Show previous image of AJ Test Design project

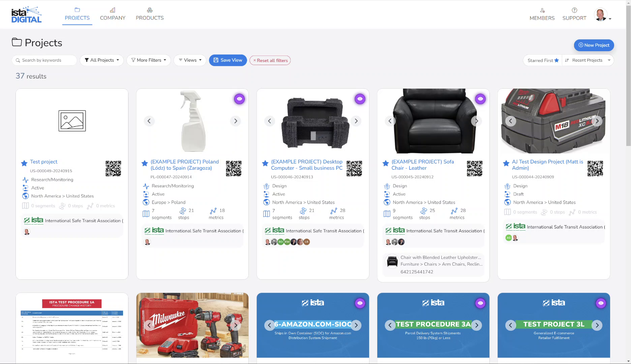[511, 121]
